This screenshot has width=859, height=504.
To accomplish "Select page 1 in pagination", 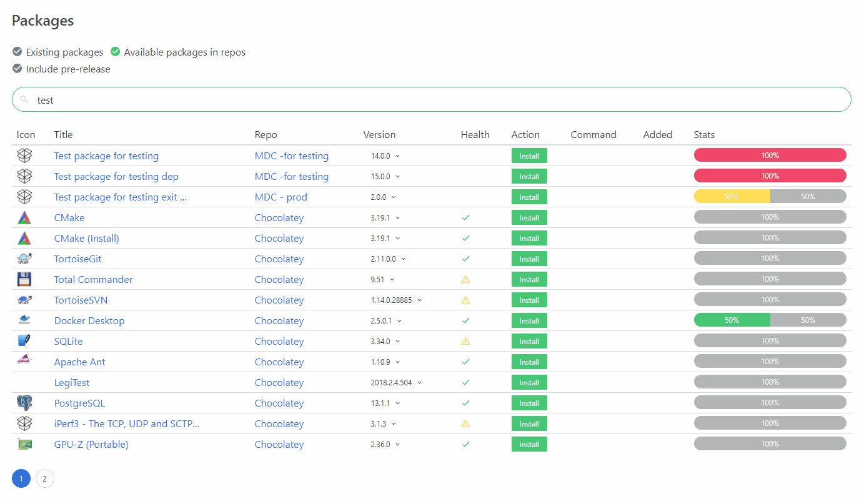I will [21, 478].
